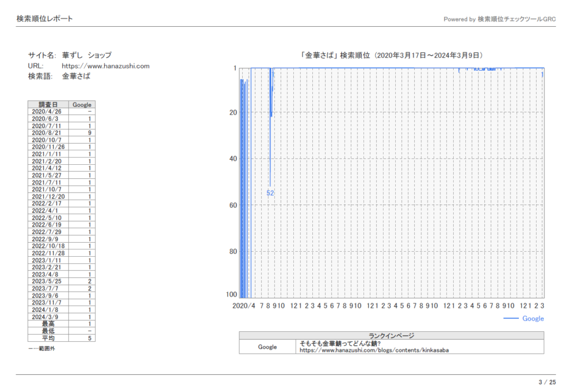Select the 2023/1/11 date cell

[x=48, y=261]
